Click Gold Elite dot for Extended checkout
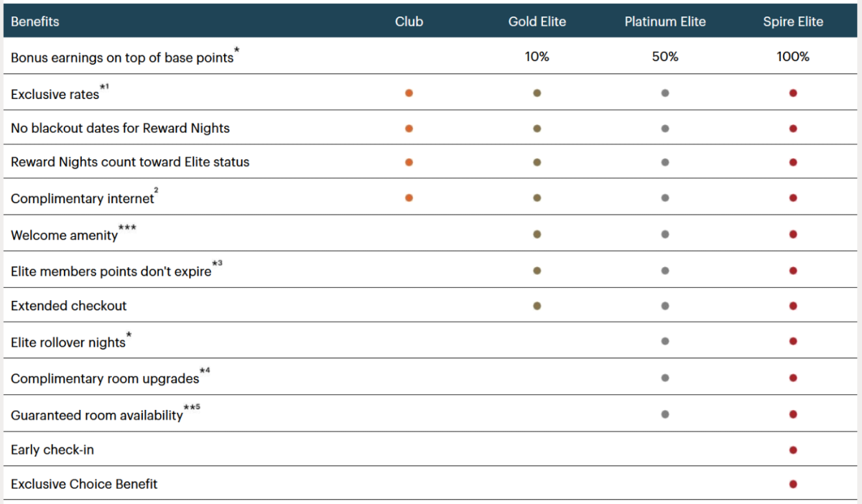The width and height of the screenshot is (862, 504). pyautogui.click(x=537, y=306)
